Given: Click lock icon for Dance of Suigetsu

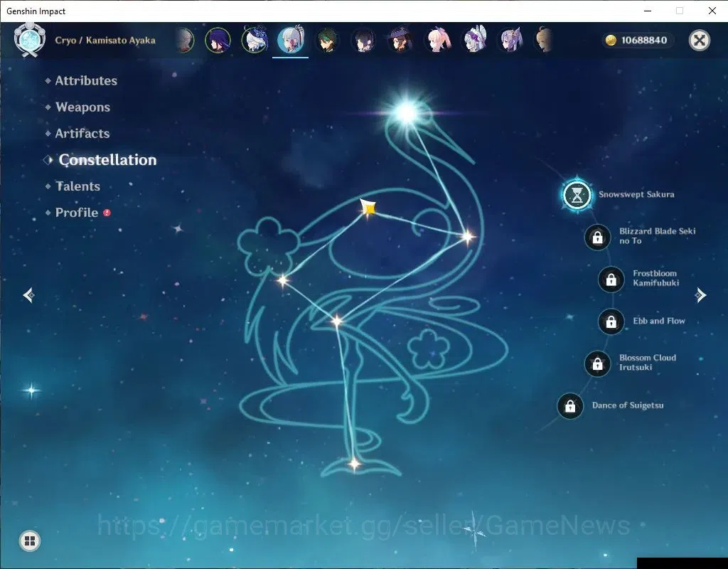Looking at the screenshot, I should pos(570,406).
